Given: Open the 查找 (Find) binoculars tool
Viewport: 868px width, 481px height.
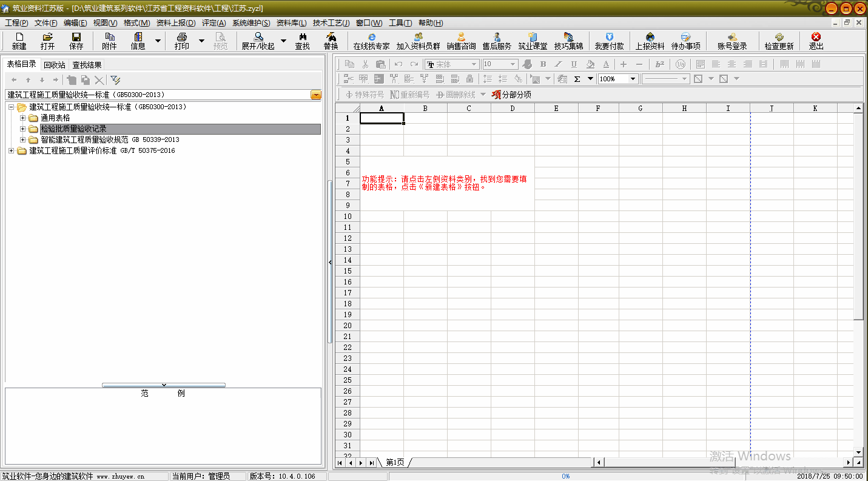Looking at the screenshot, I should click(x=302, y=41).
